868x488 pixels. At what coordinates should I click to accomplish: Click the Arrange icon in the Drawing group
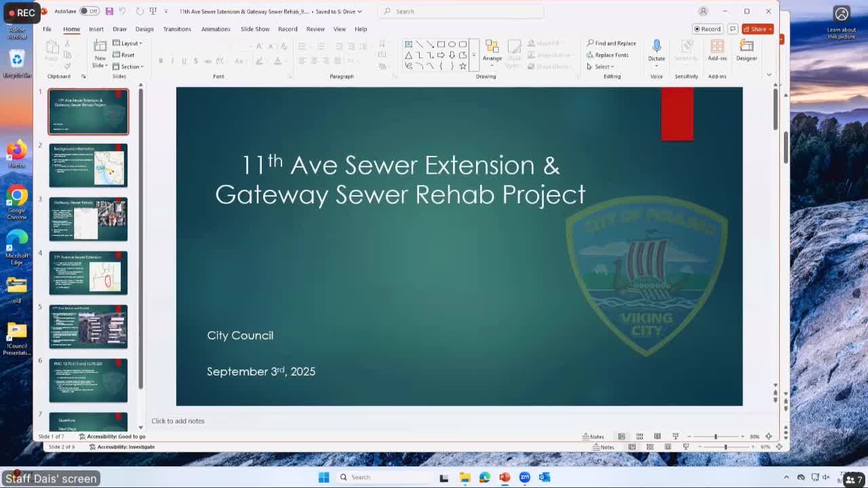click(492, 49)
